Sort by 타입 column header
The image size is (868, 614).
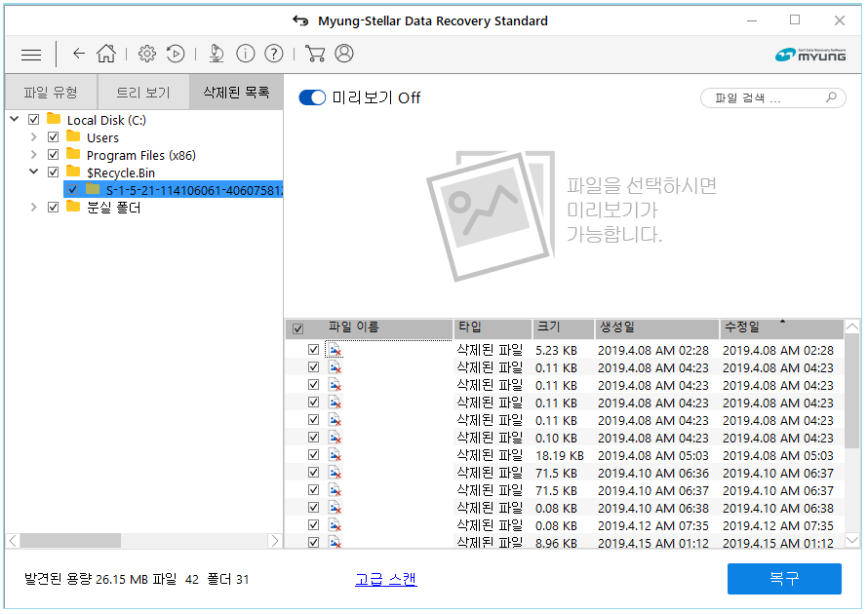coord(493,328)
